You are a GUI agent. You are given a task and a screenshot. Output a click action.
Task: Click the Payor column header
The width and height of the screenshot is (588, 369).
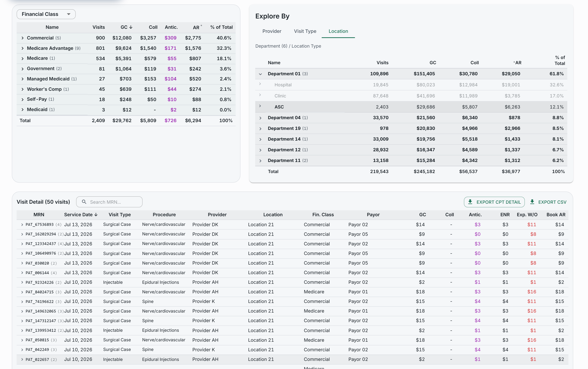(x=373, y=215)
